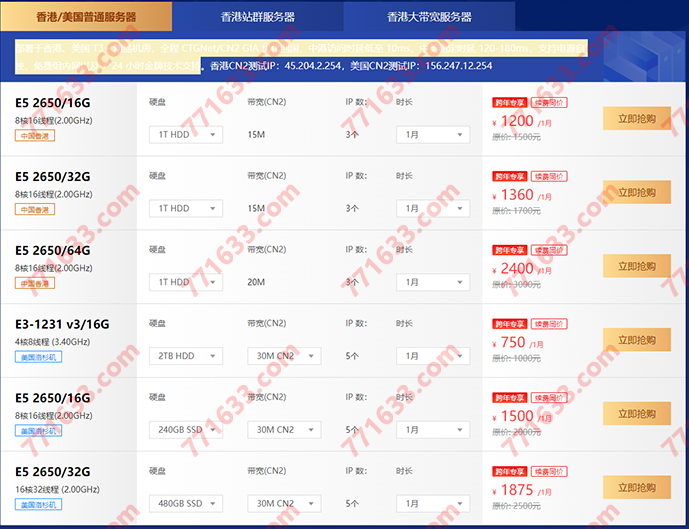Expand the 2TB HDD disk dropdown
The height and width of the screenshot is (529, 689).
186,356
